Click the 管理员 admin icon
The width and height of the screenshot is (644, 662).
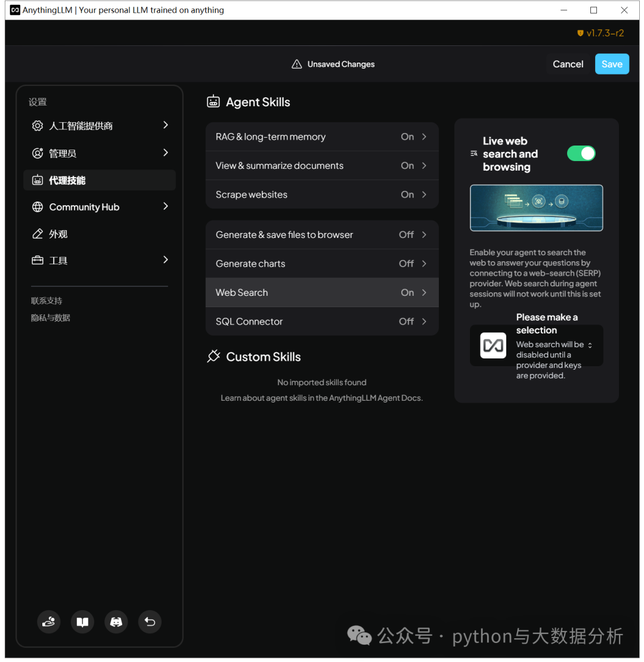click(38, 153)
